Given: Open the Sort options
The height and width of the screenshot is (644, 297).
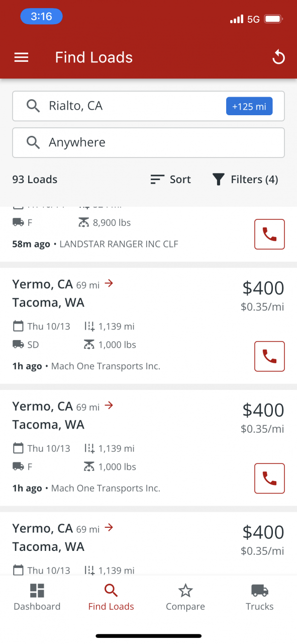Looking at the screenshot, I should point(171,180).
